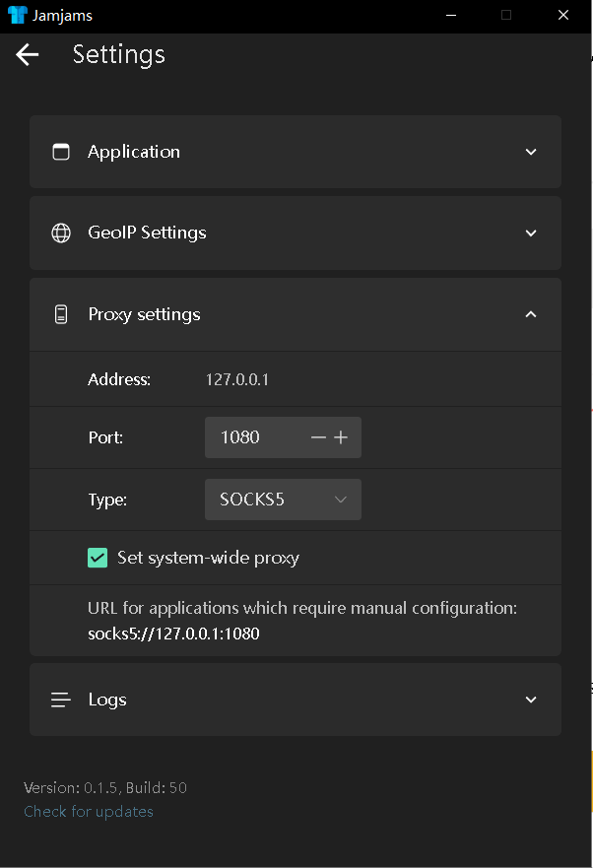This screenshot has height=868, width=593.
Task: Go back using the arrow icon
Action: point(28,54)
